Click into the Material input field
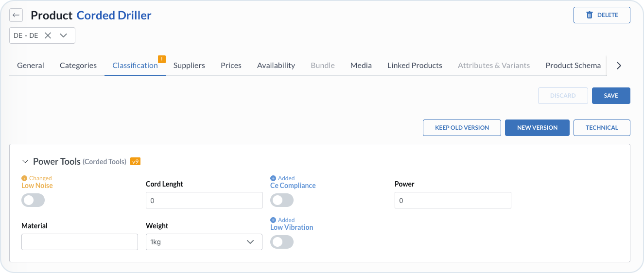The image size is (644, 273). click(80, 242)
